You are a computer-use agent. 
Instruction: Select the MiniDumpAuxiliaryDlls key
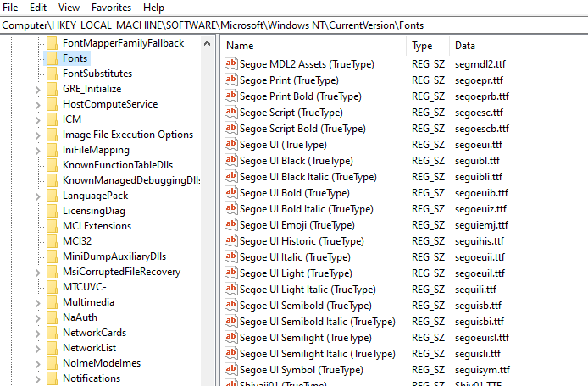pyautogui.click(x=114, y=256)
